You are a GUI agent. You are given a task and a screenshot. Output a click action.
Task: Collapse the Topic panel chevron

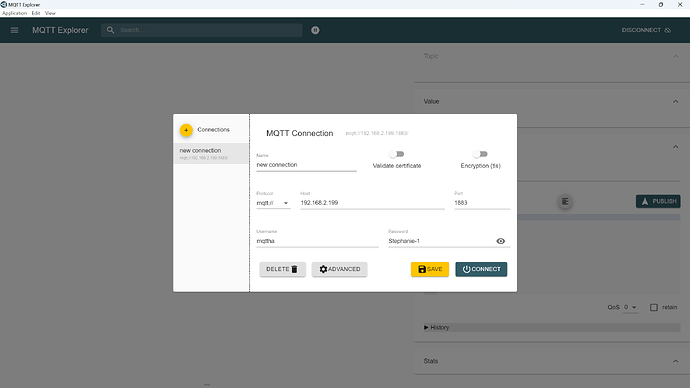675,56
